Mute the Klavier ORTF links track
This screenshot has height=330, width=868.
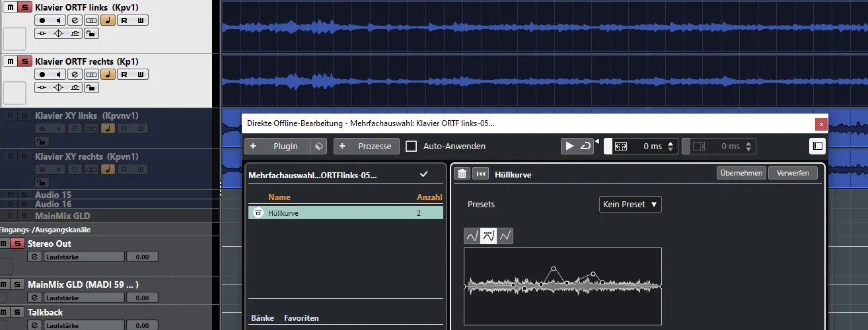10,7
